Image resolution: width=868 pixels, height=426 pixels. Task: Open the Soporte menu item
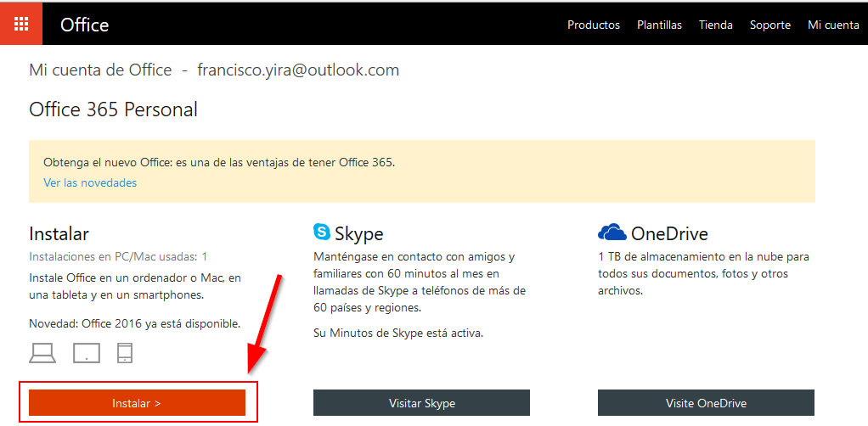770,25
